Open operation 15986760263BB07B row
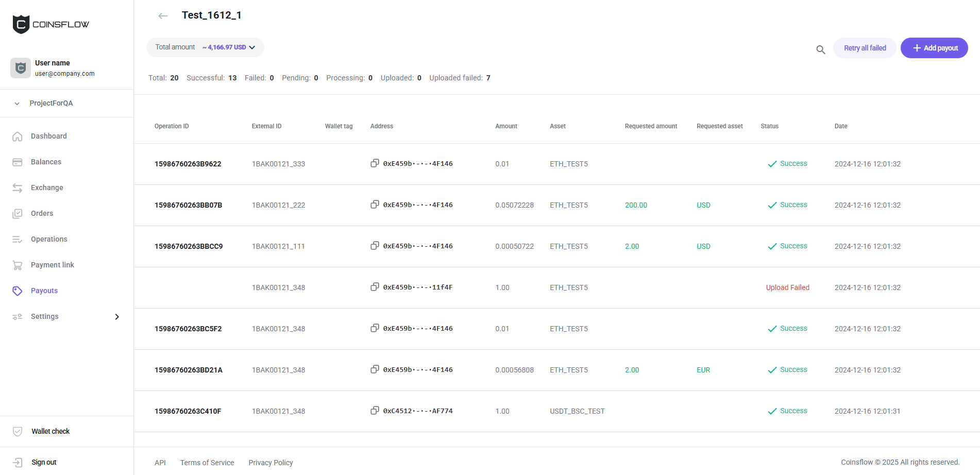The width and height of the screenshot is (980, 475). click(x=188, y=205)
